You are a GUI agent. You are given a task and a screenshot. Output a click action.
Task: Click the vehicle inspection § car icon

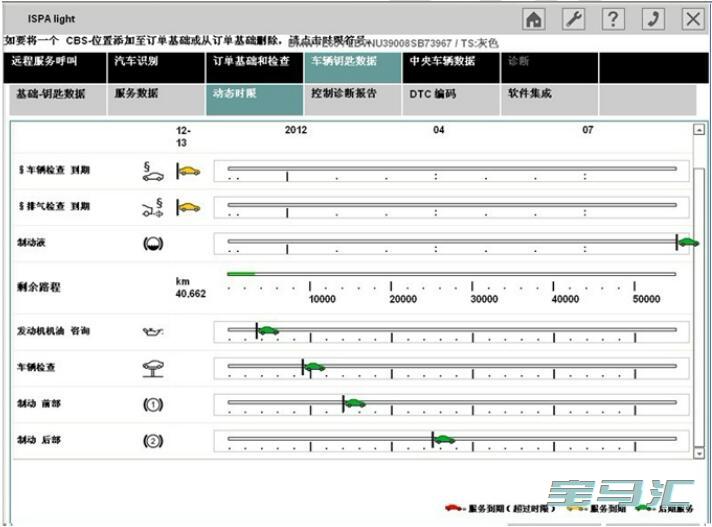[x=153, y=172]
